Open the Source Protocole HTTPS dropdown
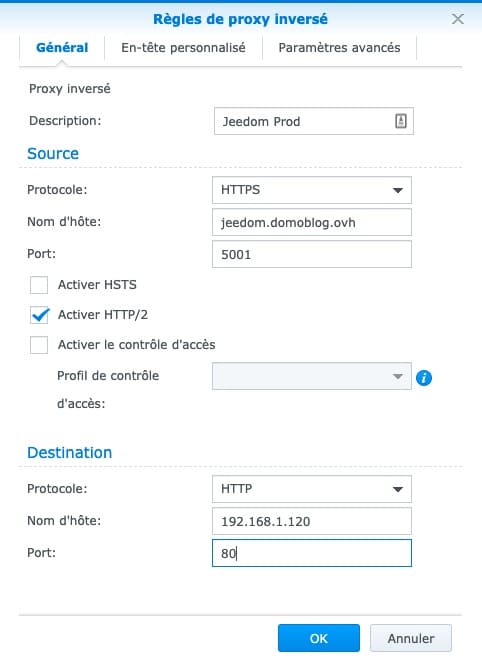482x660 pixels. pos(312,190)
